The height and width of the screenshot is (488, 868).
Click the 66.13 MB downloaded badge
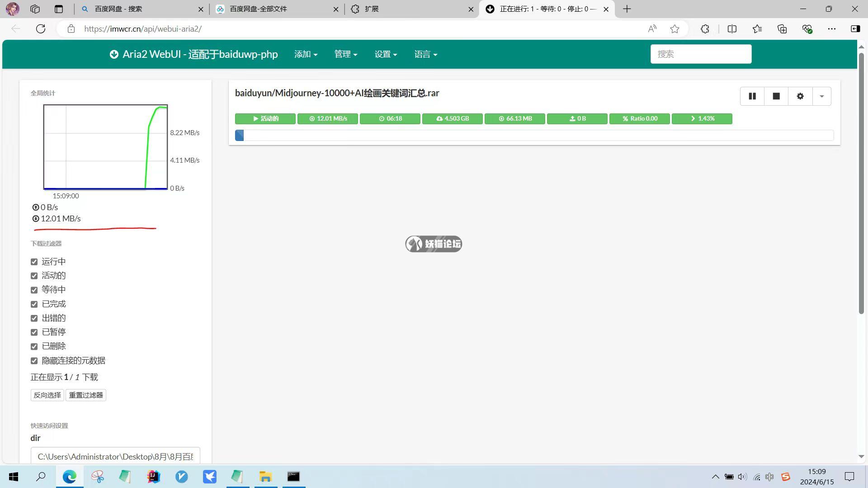coord(515,118)
